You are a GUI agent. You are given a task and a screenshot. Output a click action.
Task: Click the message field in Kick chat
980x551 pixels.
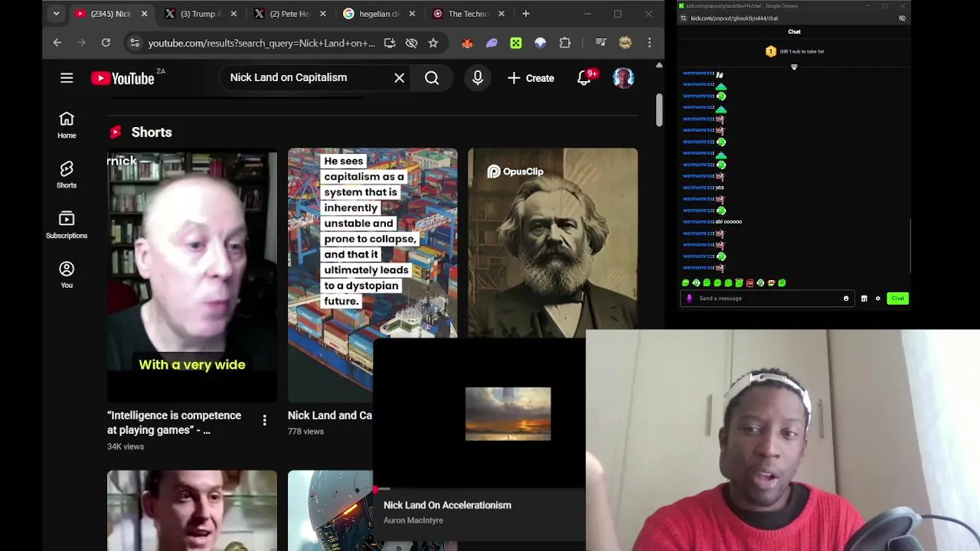point(766,298)
